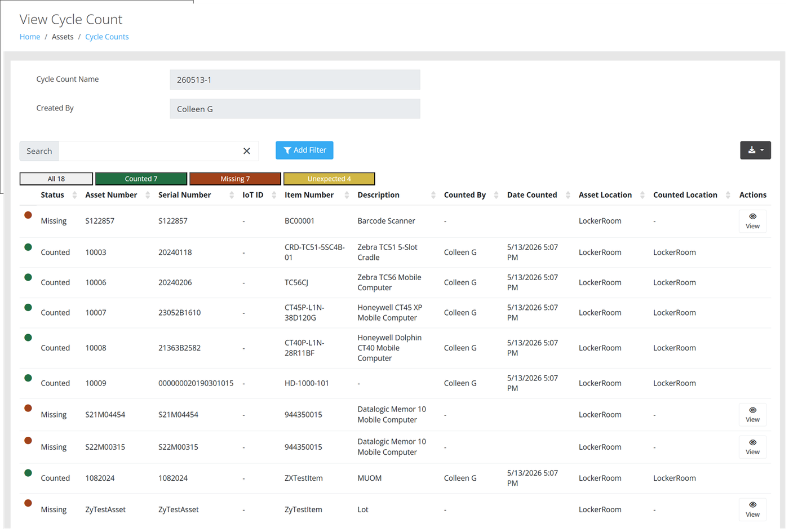
Task: Sort by Asset Number column arrows
Action: 148,195
